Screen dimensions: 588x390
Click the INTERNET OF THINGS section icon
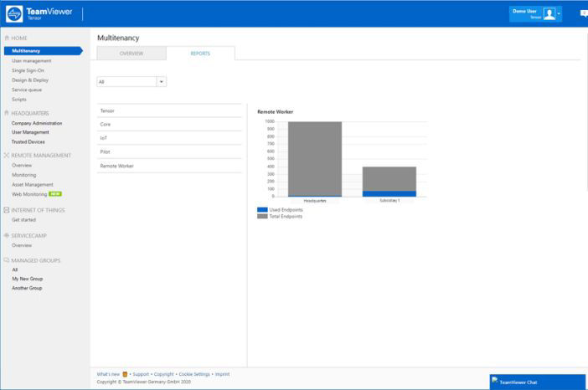point(7,210)
